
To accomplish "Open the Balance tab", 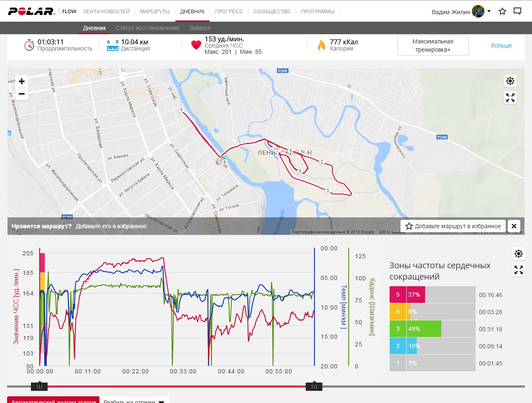I will point(200,28).
